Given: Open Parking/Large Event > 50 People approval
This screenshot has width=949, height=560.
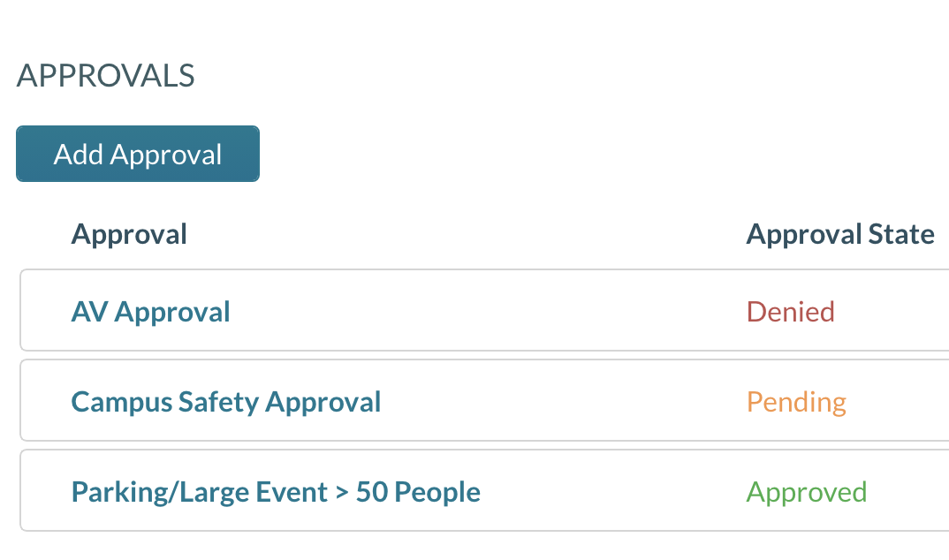Looking at the screenshot, I should click(x=275, y=492).
